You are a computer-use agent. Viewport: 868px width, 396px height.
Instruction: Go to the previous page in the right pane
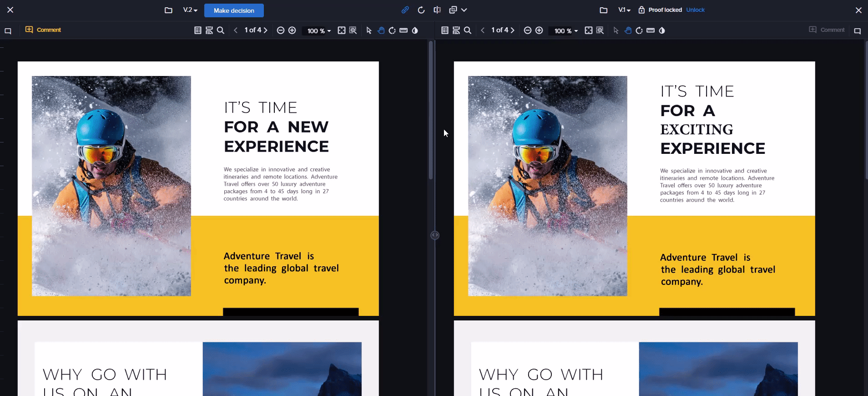coord(483,30)
